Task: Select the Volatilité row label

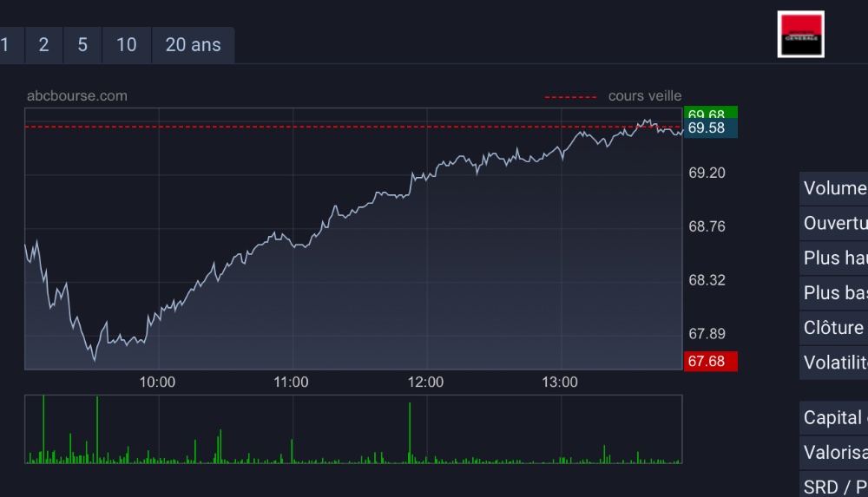Action: point(834,363)
